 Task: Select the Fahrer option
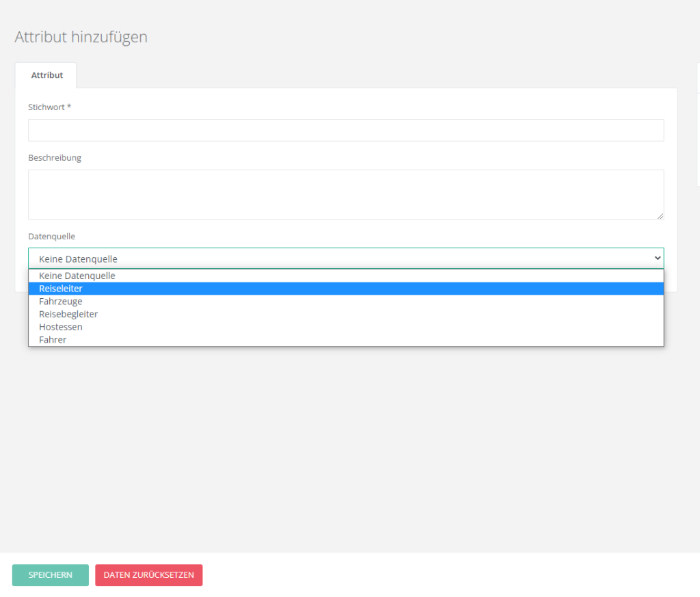pyautogui.click(x=53, y=340)
